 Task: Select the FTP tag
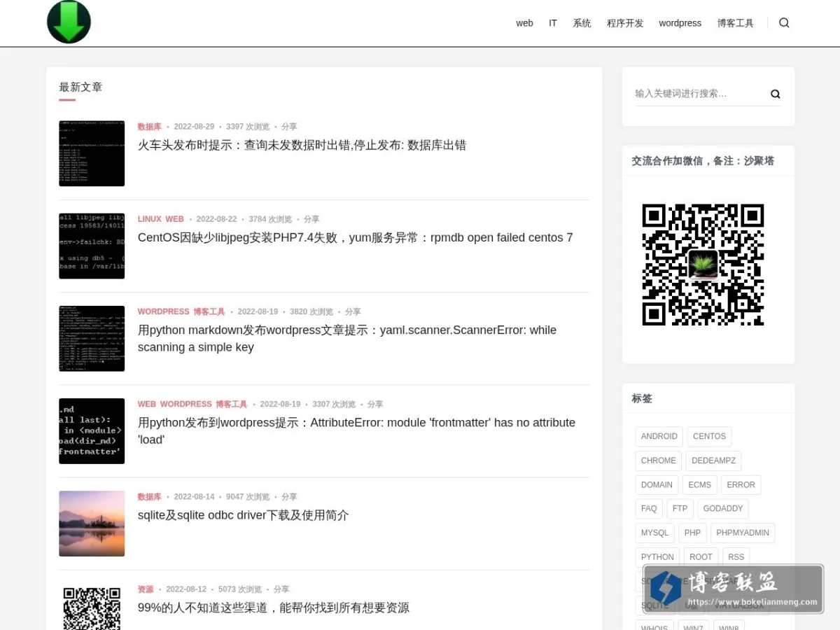[680, 508]
